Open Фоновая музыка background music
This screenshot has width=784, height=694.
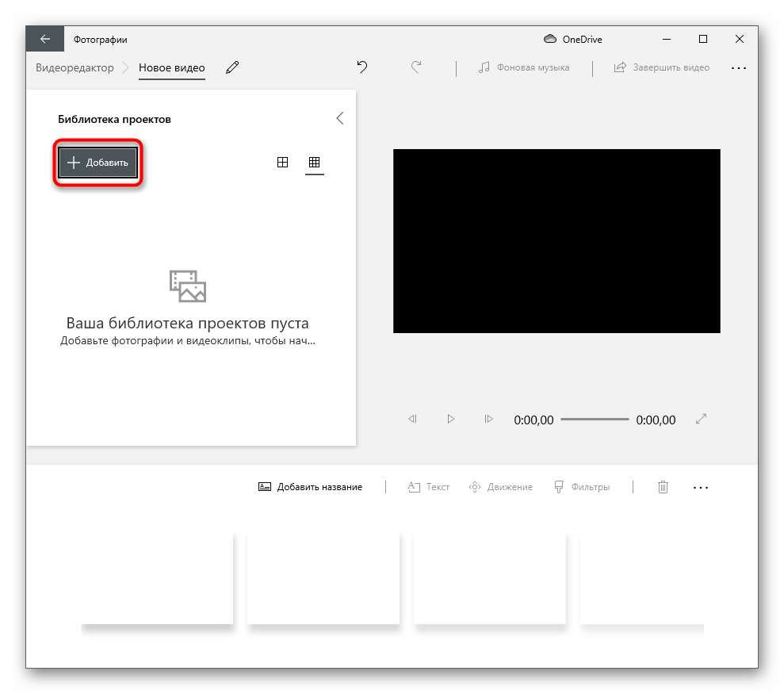[x=524, y=67]
